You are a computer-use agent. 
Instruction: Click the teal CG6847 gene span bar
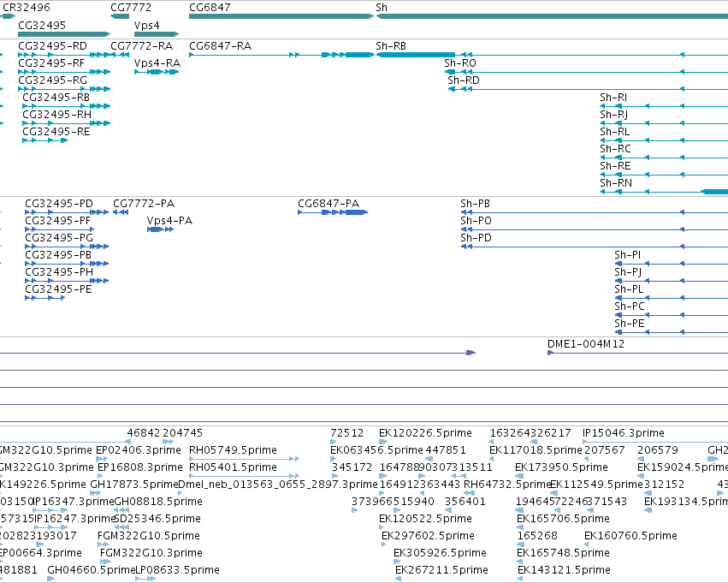(281, 16)
